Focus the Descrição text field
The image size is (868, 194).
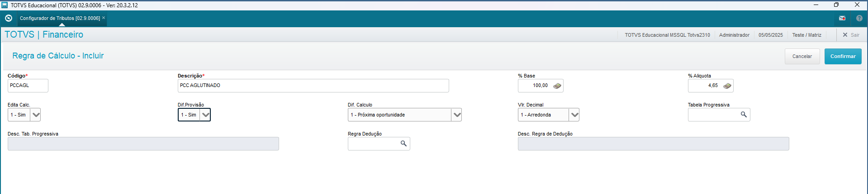[x=313, y=86]
